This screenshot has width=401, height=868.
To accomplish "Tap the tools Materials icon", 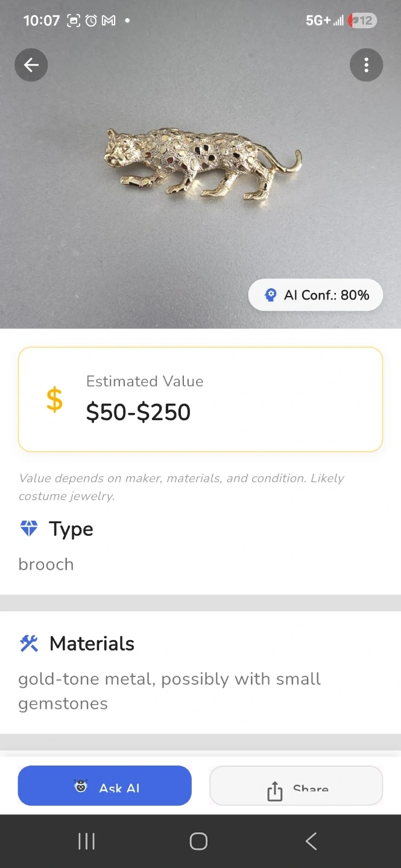I will point(29,644).
